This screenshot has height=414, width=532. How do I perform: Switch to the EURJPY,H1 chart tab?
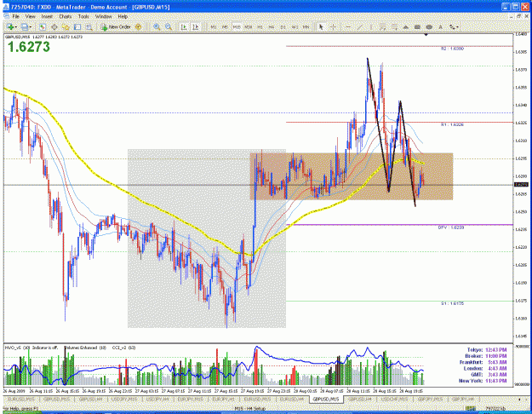pyautogui.click(x=224, y=399)
